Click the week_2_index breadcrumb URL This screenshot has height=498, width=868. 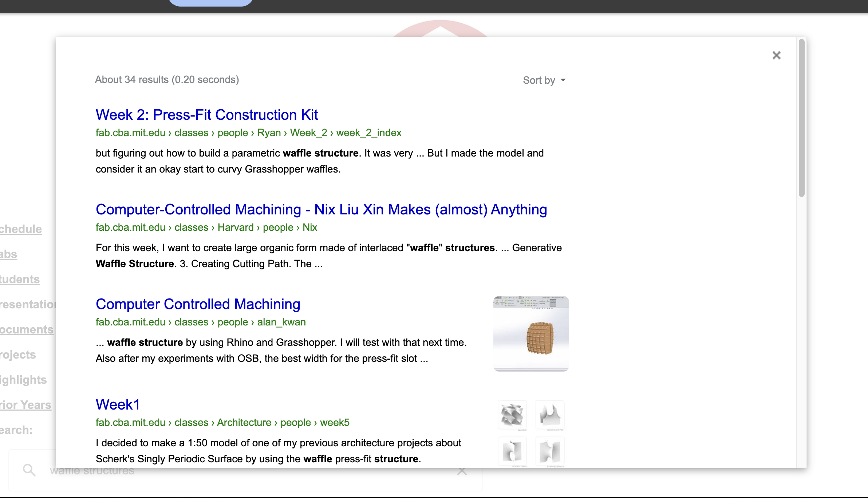368,133
